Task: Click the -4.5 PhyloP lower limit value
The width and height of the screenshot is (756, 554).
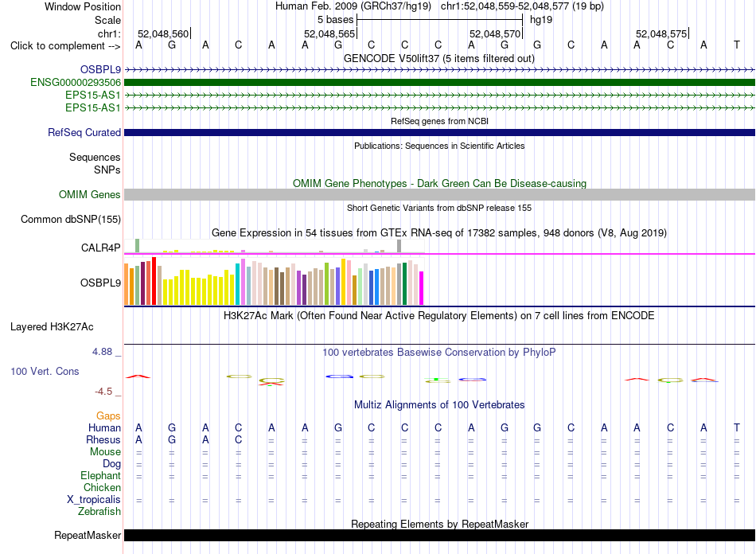Action: 103,392
